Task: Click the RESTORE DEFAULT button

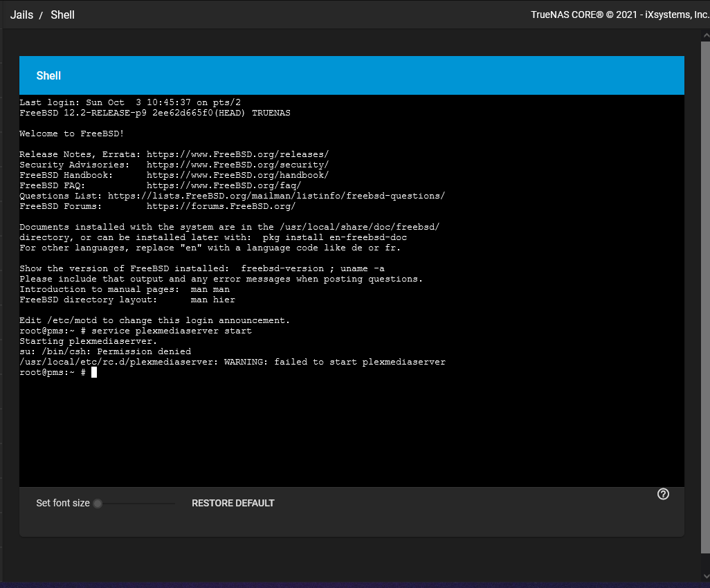Action: [233, 503]
